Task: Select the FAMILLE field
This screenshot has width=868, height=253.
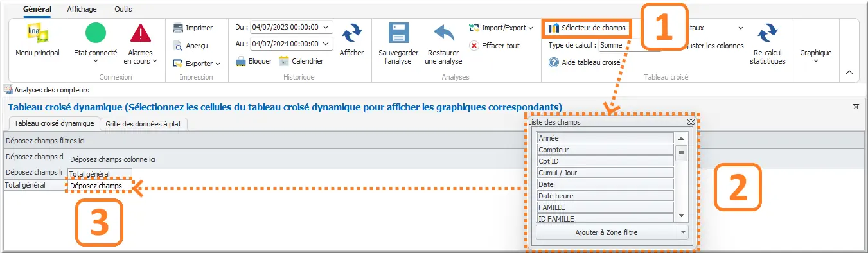Action: coord(605,207)
